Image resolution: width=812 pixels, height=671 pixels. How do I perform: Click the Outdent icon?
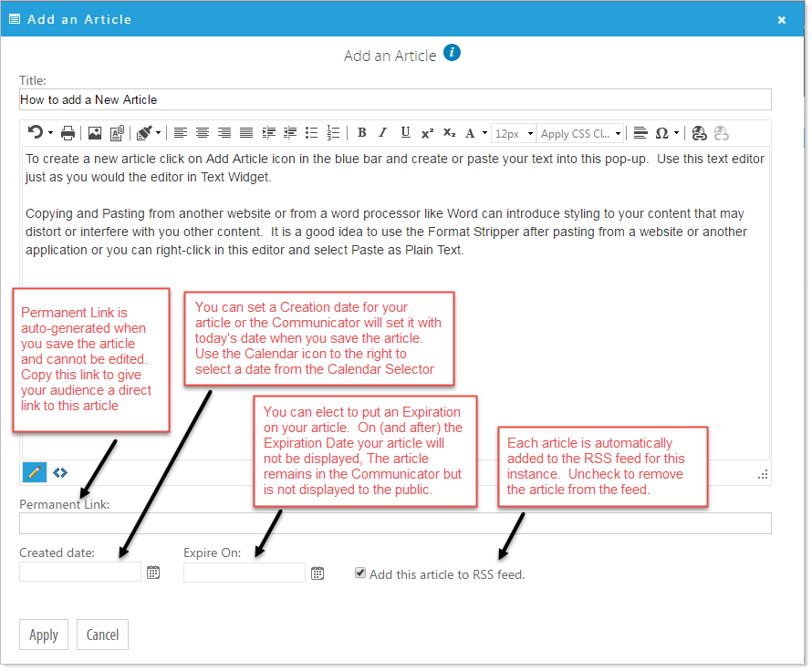[290, 133]
